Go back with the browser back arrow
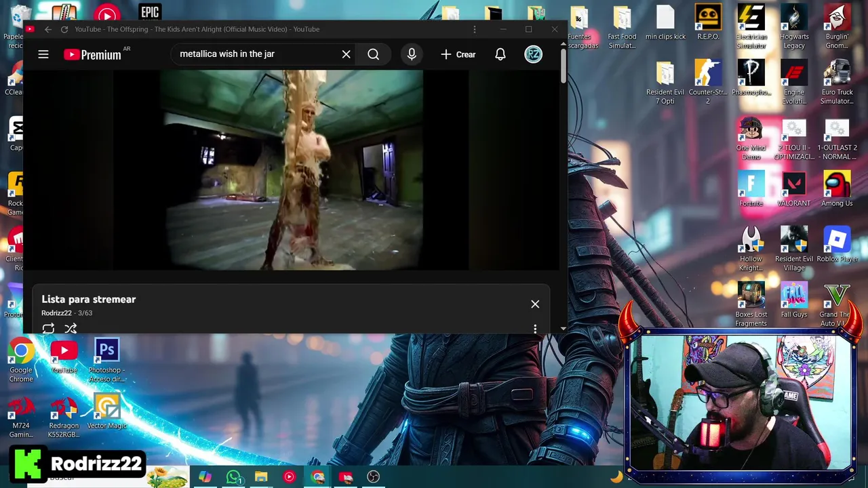This screenshot has width=868, height=488. [47, 29]
